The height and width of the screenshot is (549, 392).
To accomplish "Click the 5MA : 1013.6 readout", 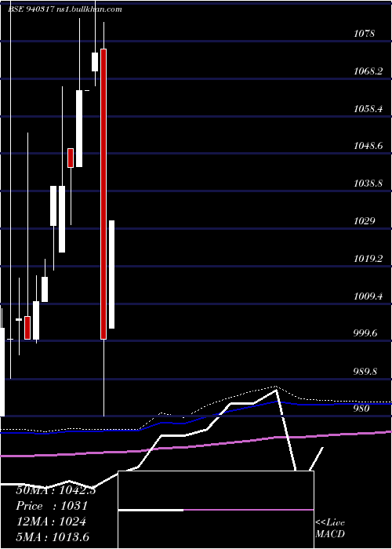I will coord(53,536).
